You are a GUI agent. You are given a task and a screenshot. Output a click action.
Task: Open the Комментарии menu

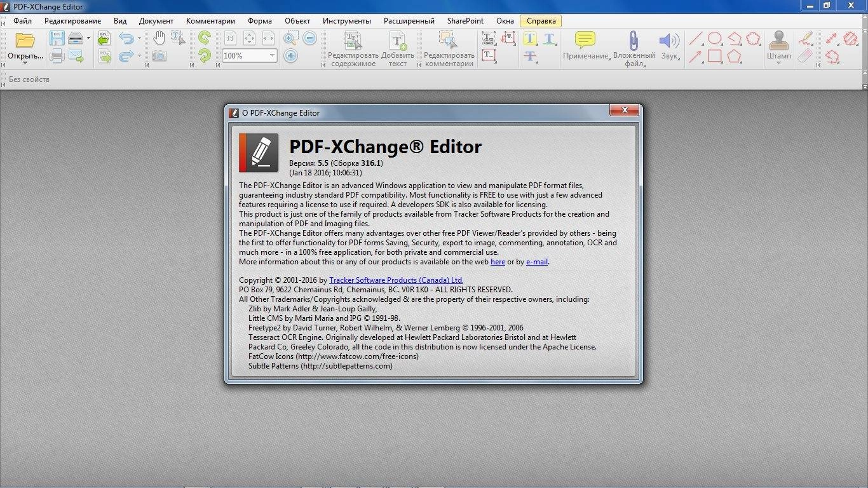pos(210,21)
